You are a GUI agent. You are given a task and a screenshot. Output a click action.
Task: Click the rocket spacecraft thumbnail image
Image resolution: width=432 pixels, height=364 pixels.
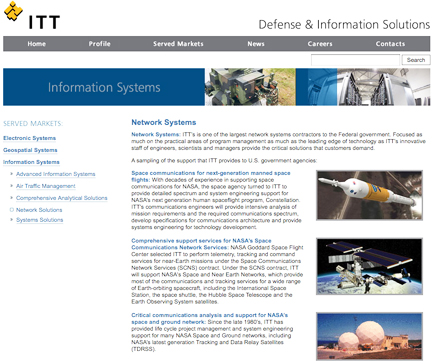[369, 195]
